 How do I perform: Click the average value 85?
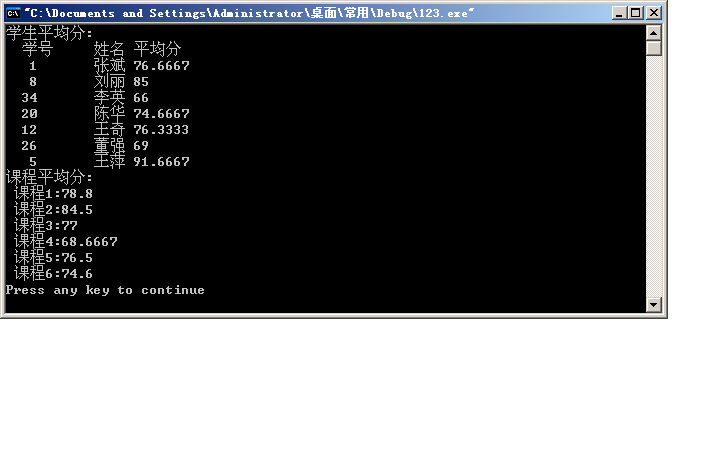[x=141, y=82]
